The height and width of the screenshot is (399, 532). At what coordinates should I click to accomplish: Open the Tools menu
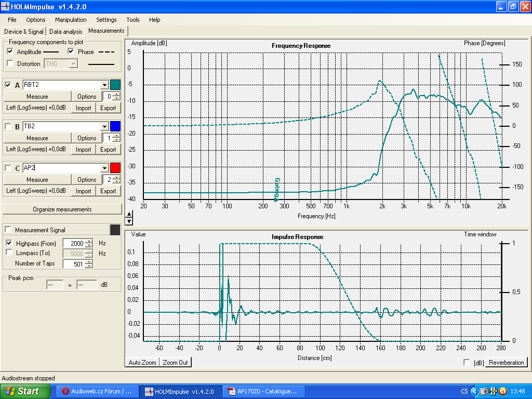(x=132, y=20)
